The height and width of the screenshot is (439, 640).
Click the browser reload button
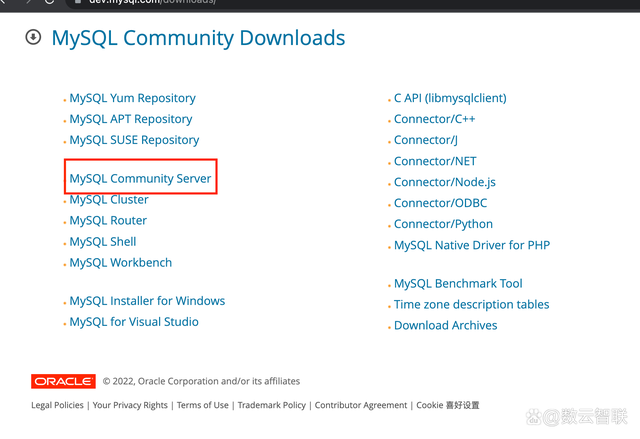49,2
